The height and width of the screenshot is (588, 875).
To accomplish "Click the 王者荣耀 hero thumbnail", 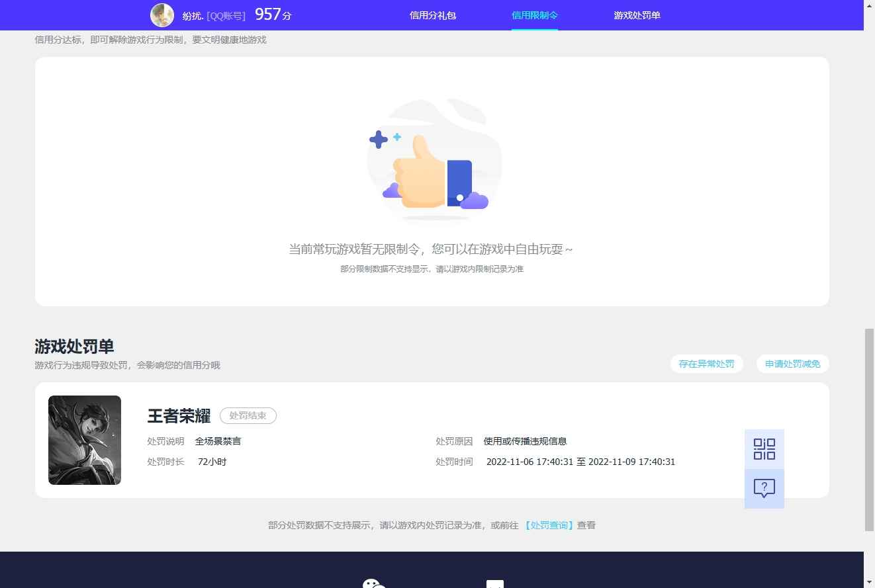I will [x=85, y=440].
